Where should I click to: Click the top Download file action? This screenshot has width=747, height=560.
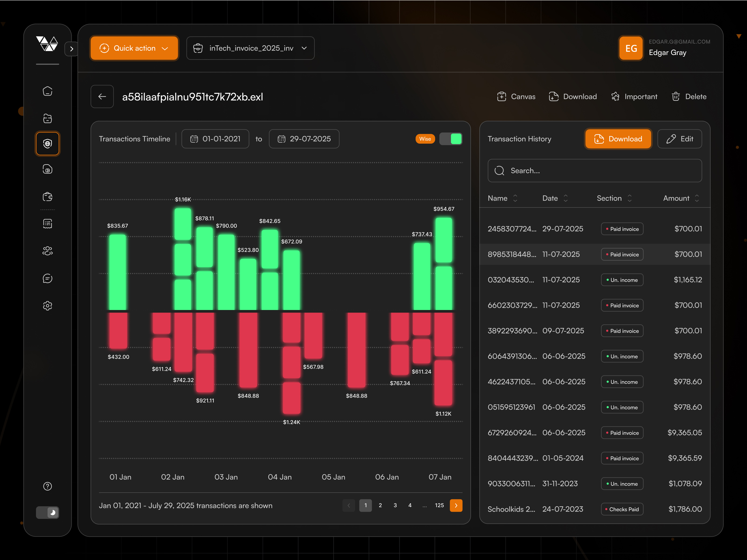573,97
